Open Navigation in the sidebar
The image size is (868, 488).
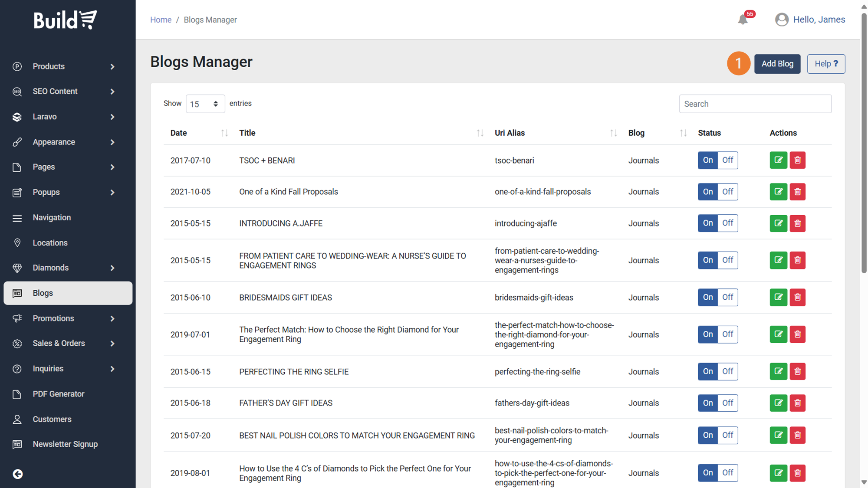(52, 217)
